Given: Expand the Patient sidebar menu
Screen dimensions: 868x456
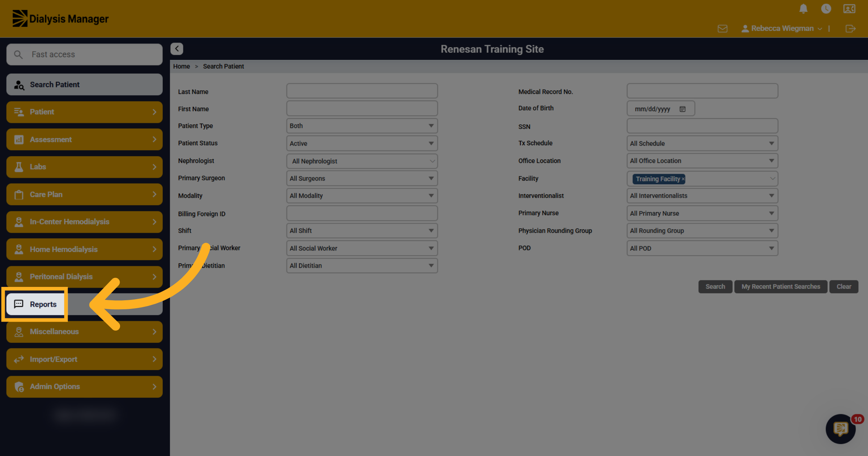Looking at the screenshot, I should tap(84, 112).
